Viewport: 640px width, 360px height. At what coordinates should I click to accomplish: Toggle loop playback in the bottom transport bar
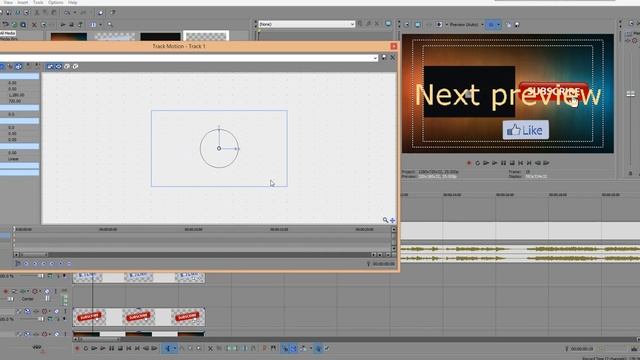click(86, 349)
